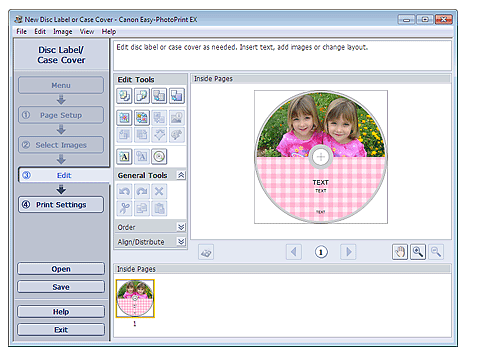Collapse the General Tools section
The height and width of the screenshot is (360, 483).
[x=181, y=175]
